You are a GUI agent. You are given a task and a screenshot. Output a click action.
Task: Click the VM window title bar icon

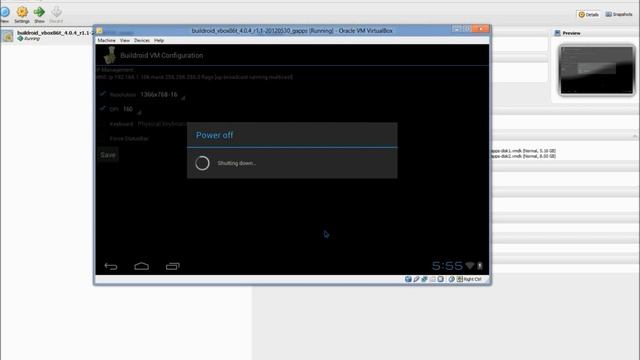(x=99, y=31)
